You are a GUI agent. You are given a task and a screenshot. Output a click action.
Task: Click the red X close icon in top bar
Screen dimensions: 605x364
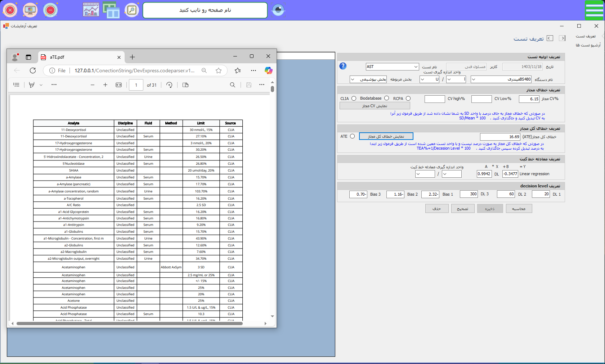10,10
